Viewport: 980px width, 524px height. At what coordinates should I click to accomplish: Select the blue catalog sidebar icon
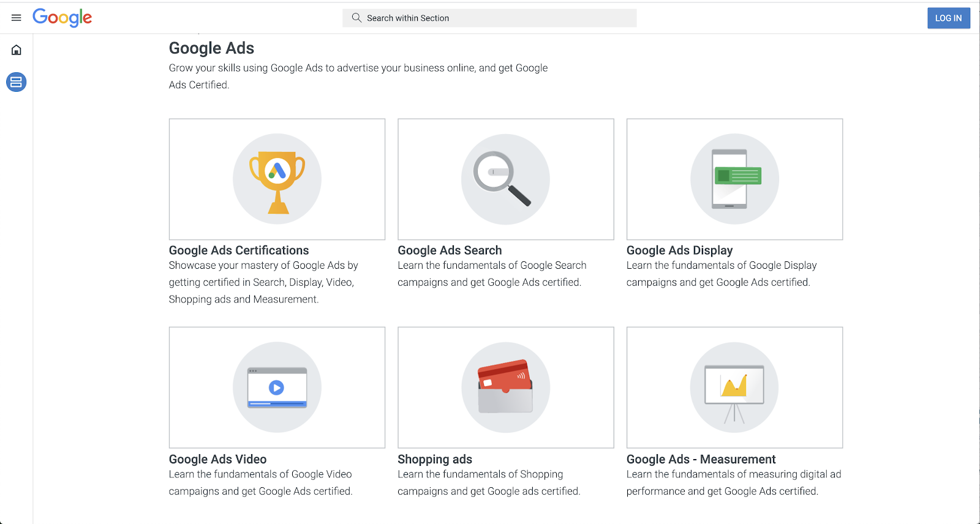17,82
